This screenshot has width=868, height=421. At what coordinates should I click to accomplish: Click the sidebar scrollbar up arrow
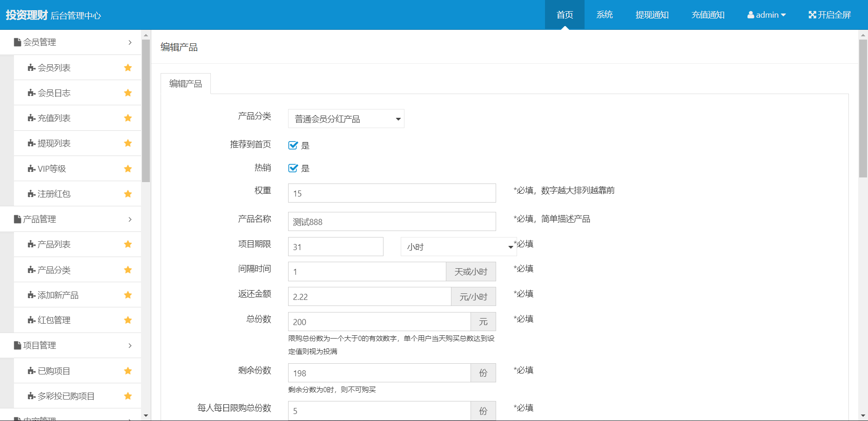[146, 35]
